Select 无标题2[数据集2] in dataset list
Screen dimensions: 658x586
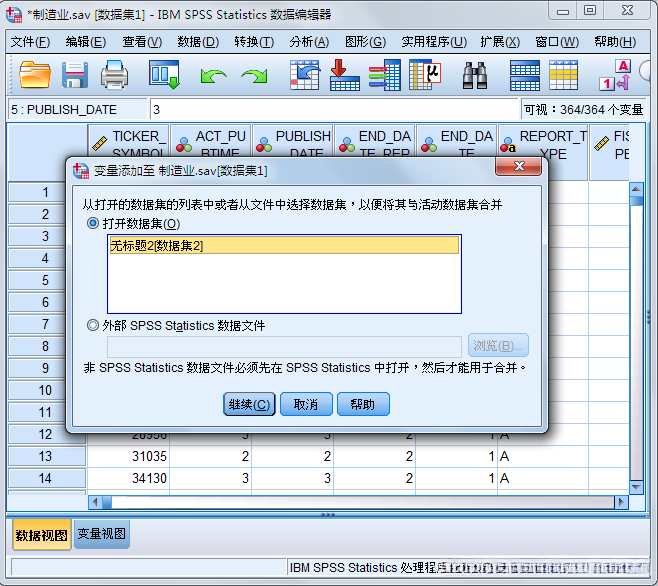[x=284, y=246]
